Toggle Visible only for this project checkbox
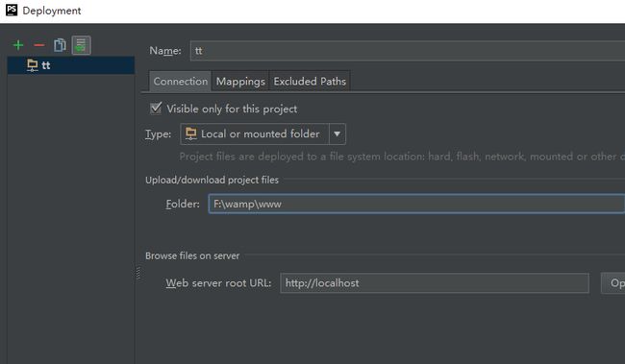625x364 pixels. [156, 108]
